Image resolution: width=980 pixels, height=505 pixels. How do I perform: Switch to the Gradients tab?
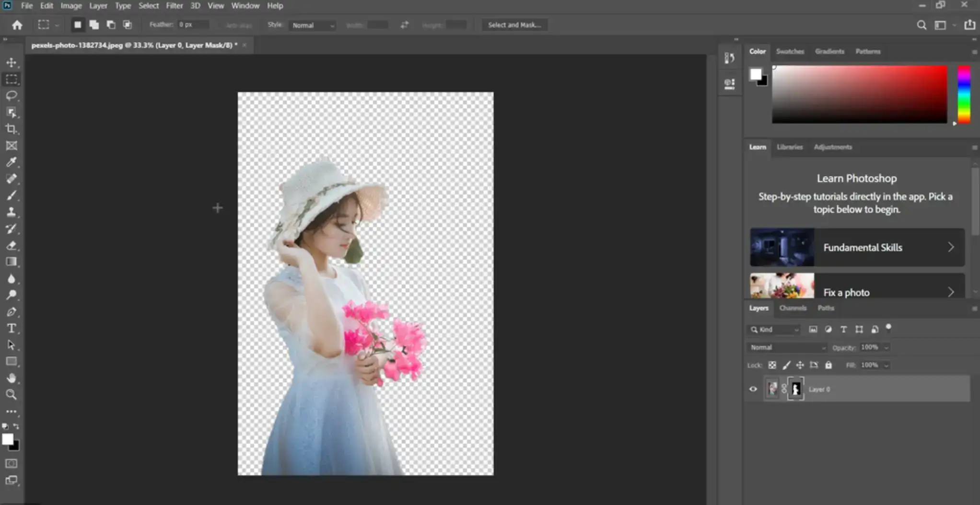pyautogui.click(x=829, y=51)
